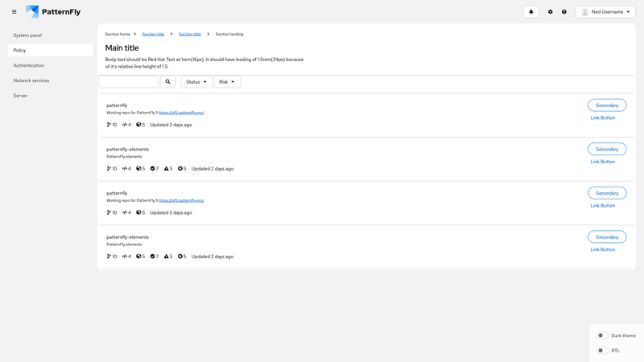
Task: Open Authentication in the sidebar
Action: click(x=29, y=65)
